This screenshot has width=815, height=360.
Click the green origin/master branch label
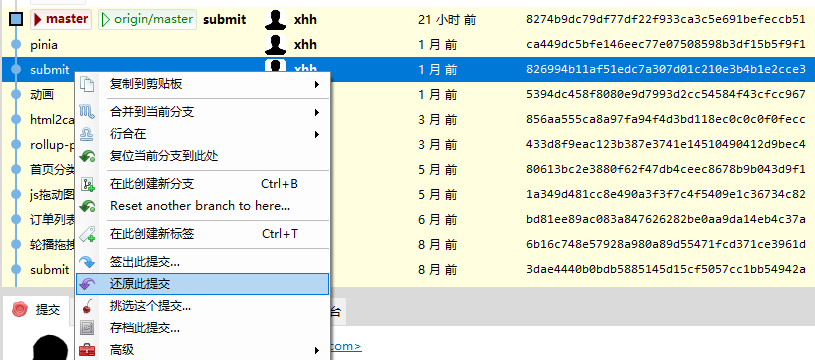coord(148,20)
